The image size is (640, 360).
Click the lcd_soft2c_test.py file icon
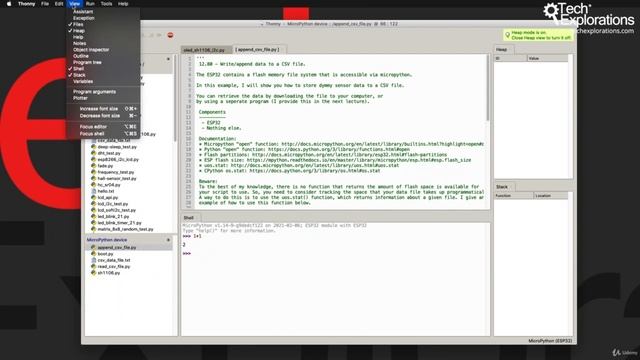93,210
